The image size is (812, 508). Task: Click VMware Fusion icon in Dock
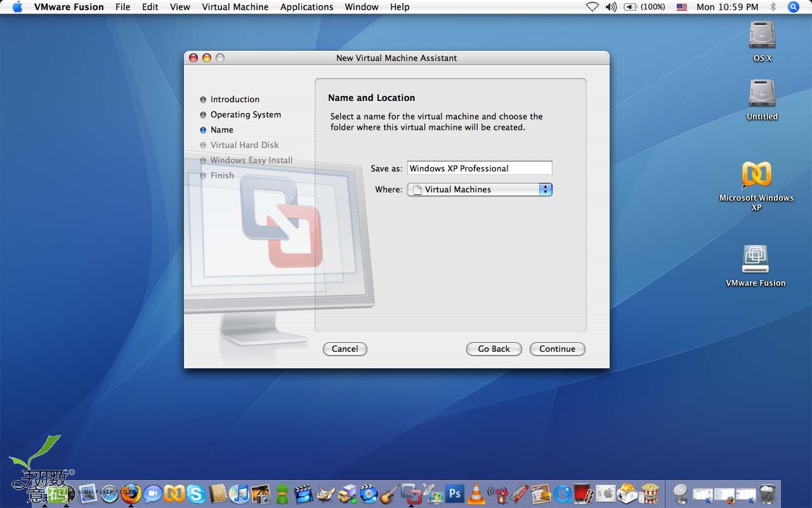click(x=412, y=493)
